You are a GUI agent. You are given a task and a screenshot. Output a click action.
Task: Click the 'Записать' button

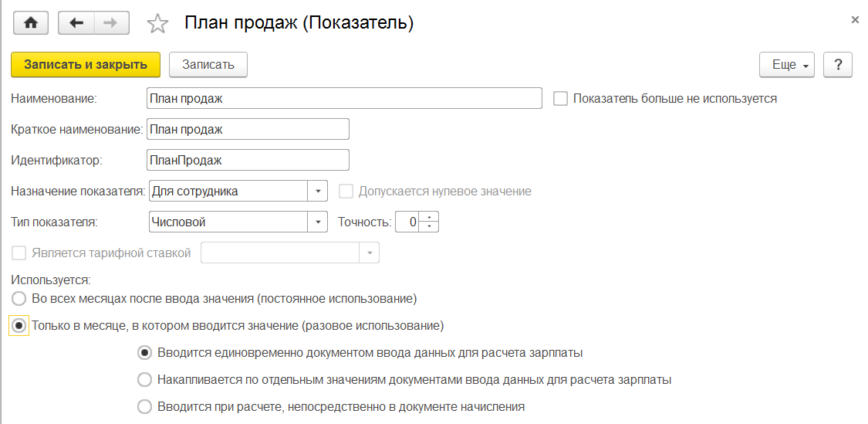click(208, 65)
